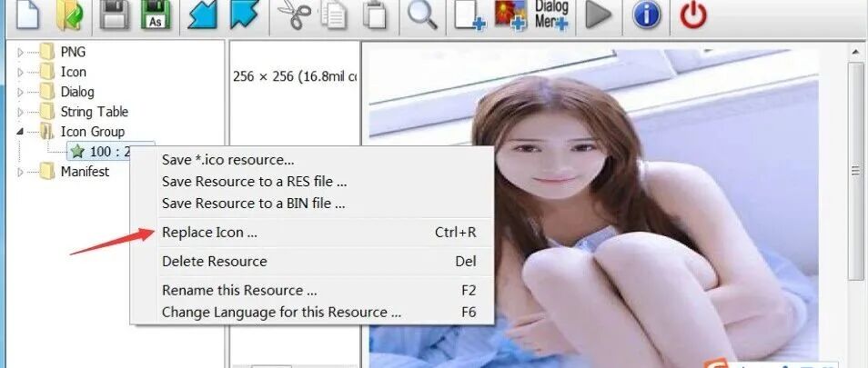This screenshot has height=368, width=868.
Task: Choose Delete Resource from context menu
Action: pos(312,261)
